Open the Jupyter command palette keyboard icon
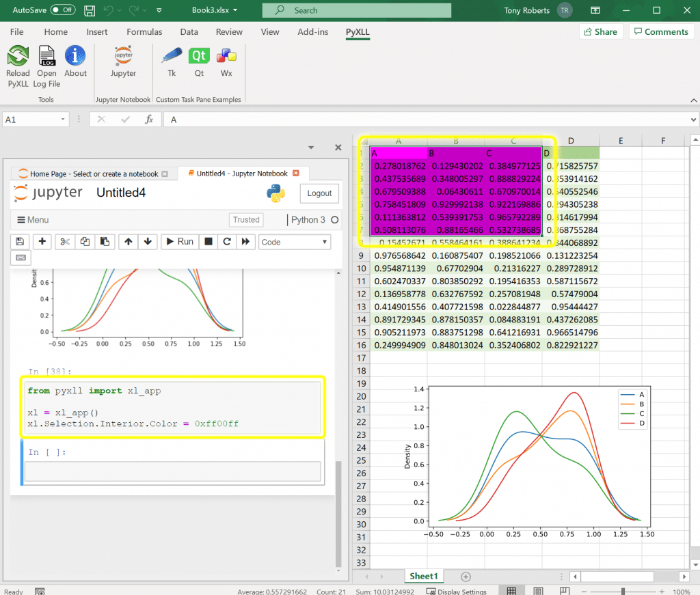This screenshot has height=595, width=700. pos(20,258)
